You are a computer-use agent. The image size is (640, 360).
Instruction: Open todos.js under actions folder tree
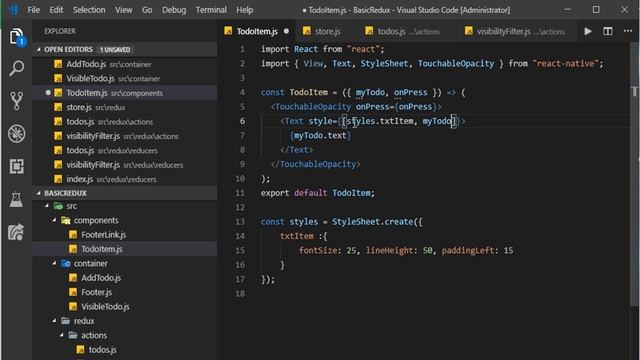coord(124,350)
